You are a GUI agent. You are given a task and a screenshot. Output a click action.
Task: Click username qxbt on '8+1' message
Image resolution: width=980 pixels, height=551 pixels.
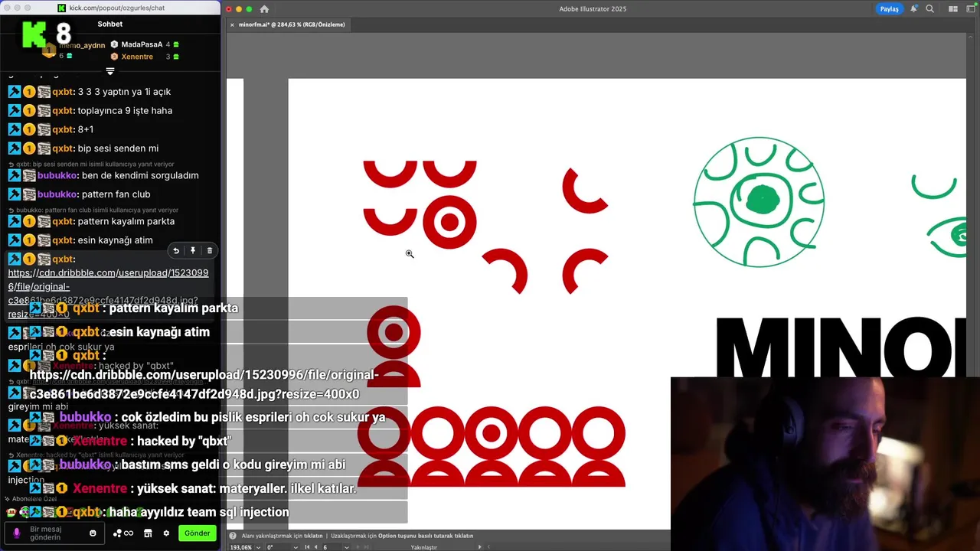click(61, 129)
